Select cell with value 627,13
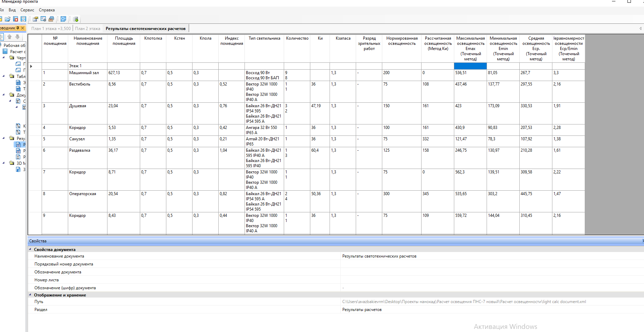 pos(124,75)
